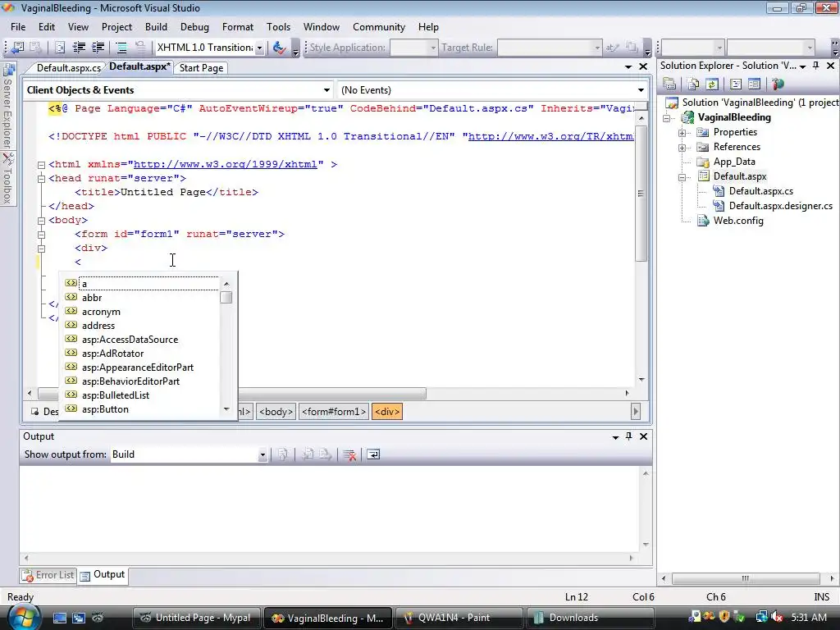Viewport: 840px width, 630px height.
Task: Select the <form#form1> tag navigator button
Action: click(x=334, y=412)
